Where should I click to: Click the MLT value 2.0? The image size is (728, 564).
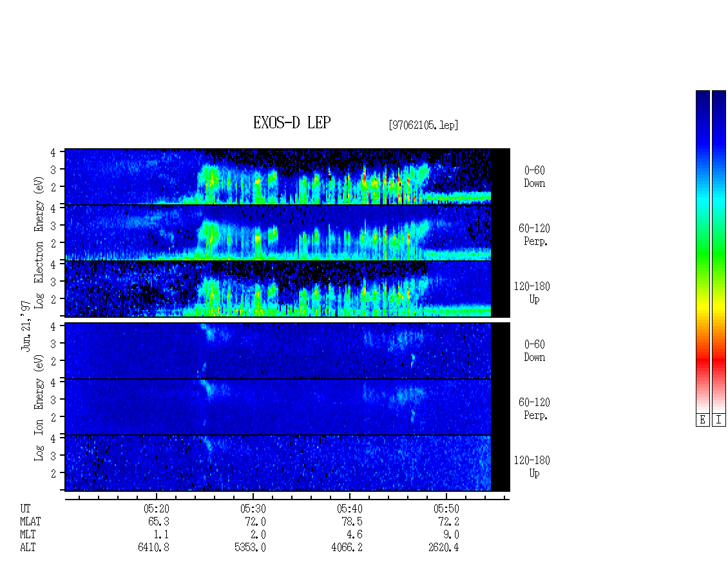point(258,535)
